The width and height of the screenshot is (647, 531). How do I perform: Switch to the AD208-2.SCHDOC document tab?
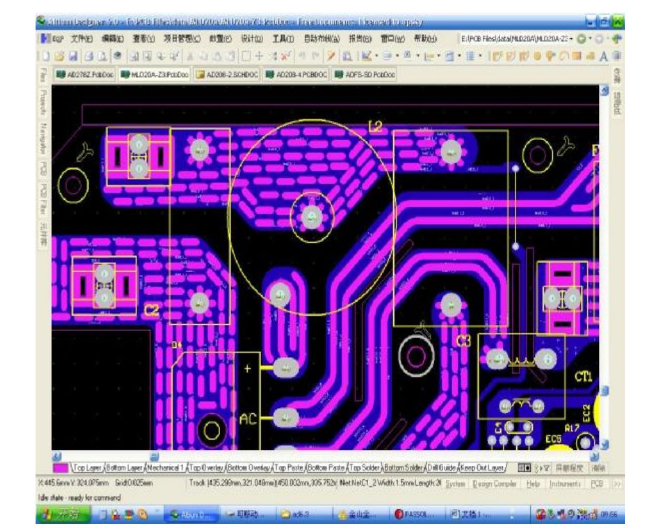tap(228, 74)
